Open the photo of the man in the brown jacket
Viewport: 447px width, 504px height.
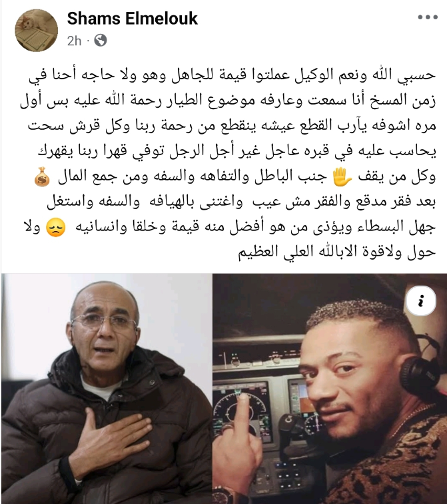(107, 389)
